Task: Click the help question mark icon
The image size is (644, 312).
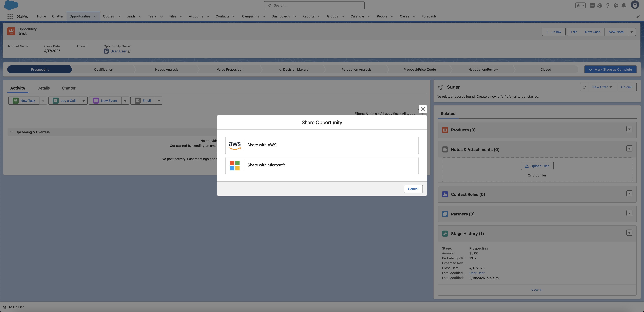Action: (x=608, y=5)
